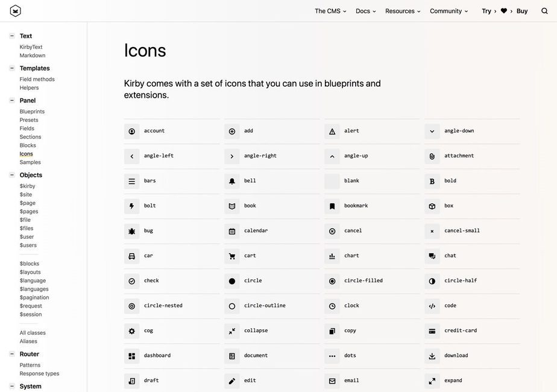The image size is (557, 392).
Task: Click the credit-card icon tile
Action: click(432, 331)
